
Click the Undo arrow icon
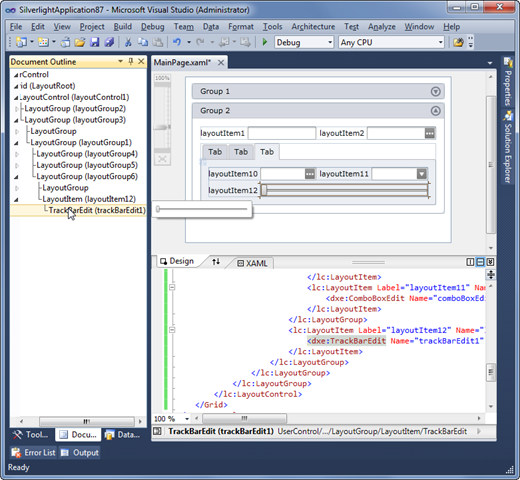point(177,42)
